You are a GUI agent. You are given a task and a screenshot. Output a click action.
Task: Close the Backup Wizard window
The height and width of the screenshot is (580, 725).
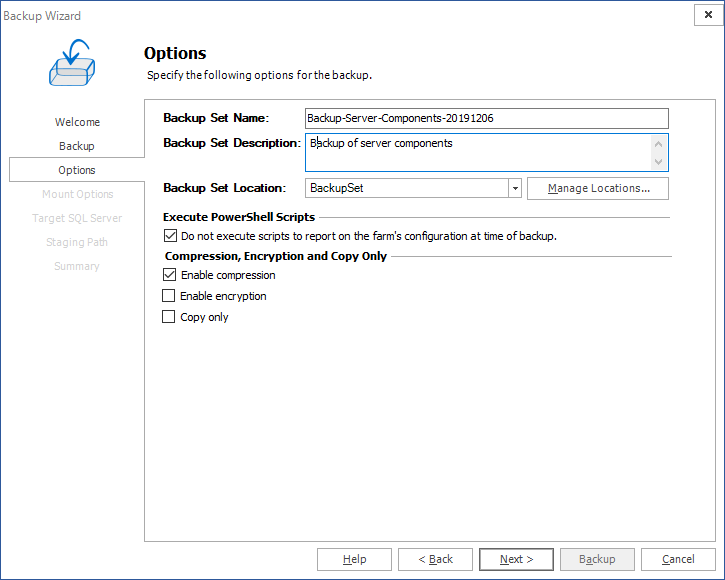click(708, 16)
